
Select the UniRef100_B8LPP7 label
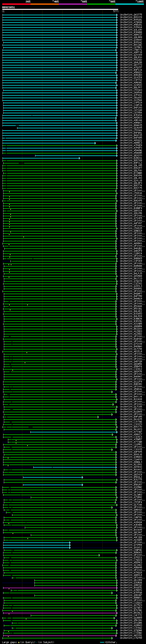(131, 87)
